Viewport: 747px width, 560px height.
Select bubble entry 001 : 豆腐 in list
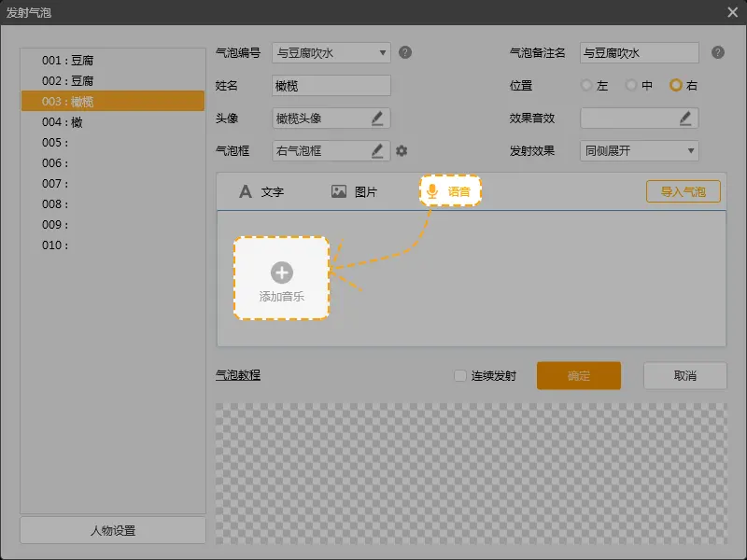pyautogui.click(x=67, y=60)
